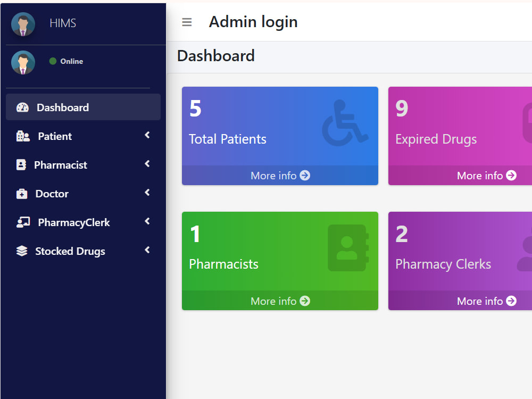Click the Expired Drugs count 9
This screenshot has width=532, height=399.
[x=402, y=109]
